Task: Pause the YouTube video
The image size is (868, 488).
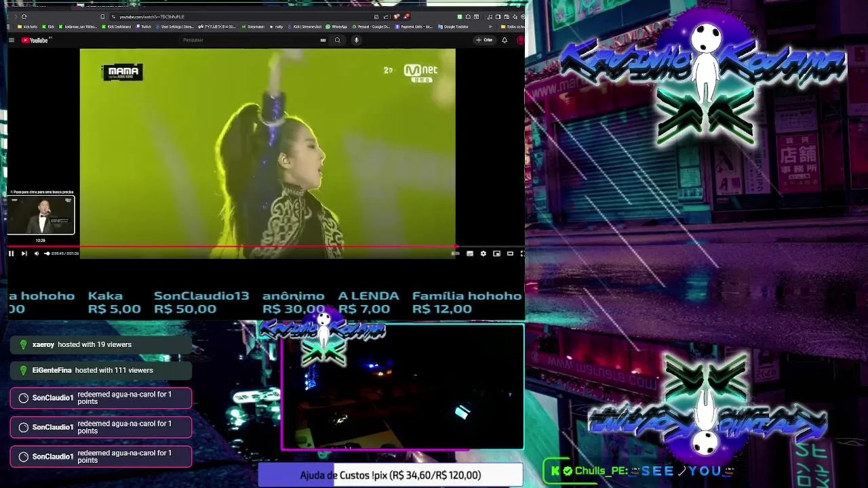Action: point(11,253)
